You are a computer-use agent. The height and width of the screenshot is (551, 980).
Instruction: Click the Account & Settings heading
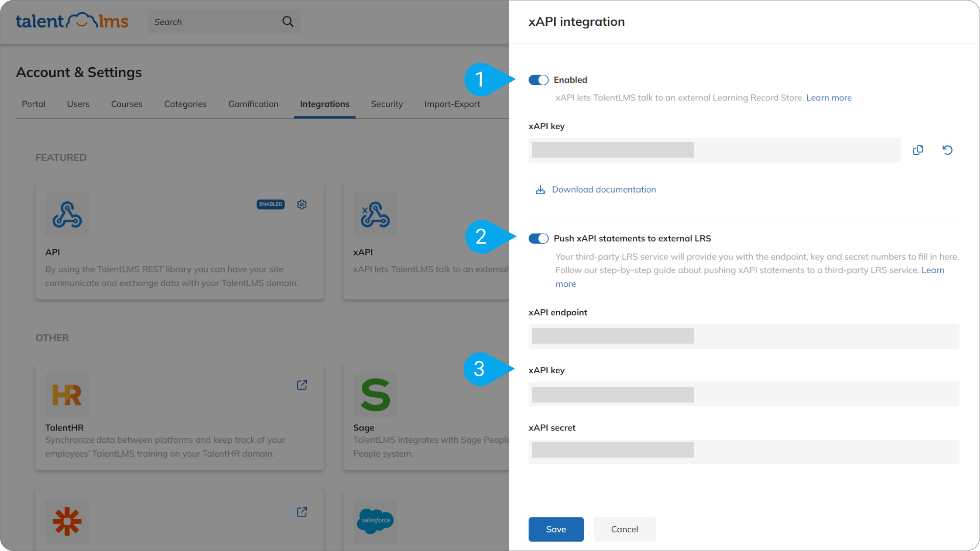(79, 72)
